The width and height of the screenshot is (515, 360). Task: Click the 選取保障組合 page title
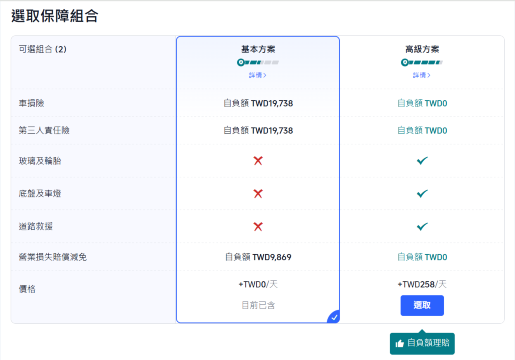pyautogui.click(x=55, y=16)
